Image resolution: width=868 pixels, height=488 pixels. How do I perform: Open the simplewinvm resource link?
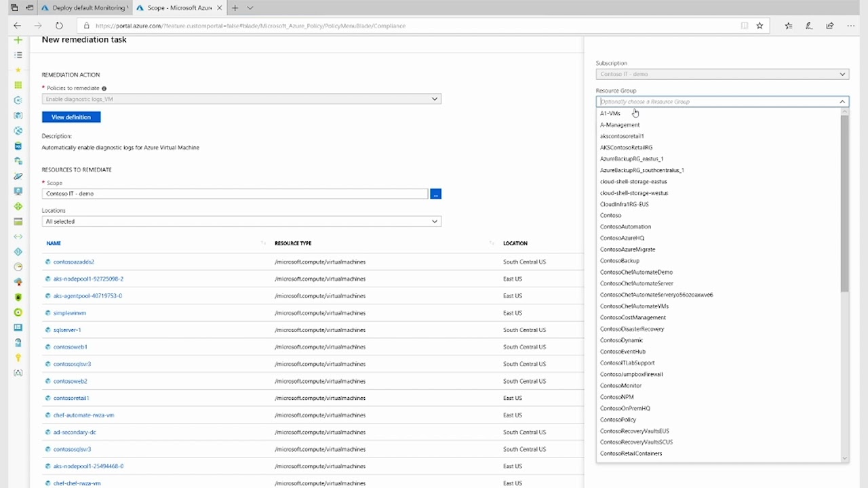(70, 313)
